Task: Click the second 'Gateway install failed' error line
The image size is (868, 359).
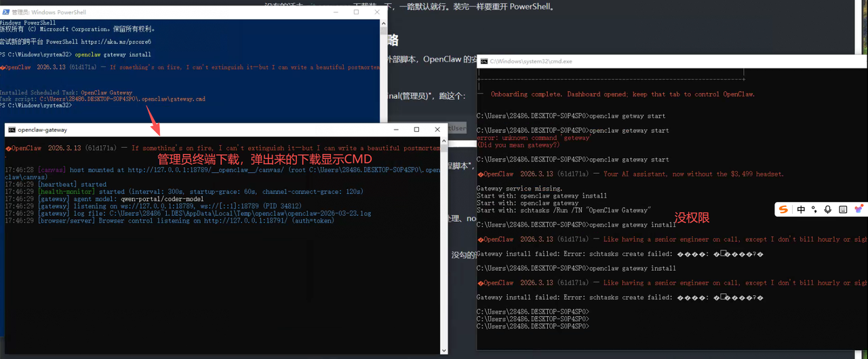Action: point(620,297)
